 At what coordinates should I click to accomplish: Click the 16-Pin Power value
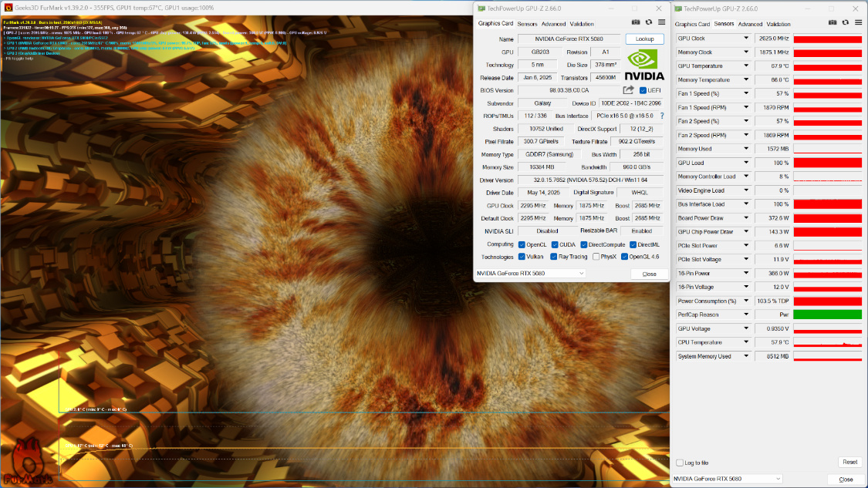point(773,274)
